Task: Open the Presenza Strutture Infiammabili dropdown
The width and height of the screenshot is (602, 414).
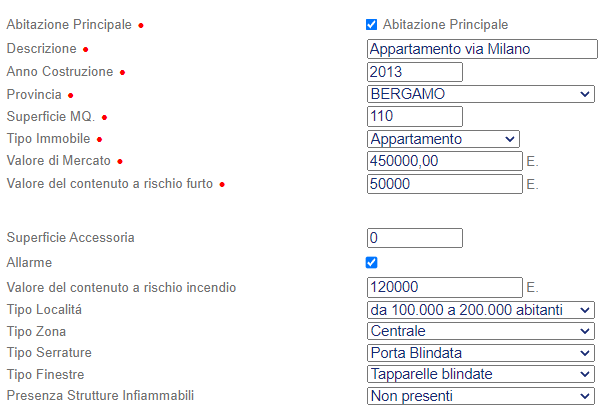Action: click(x=481, y=396)
